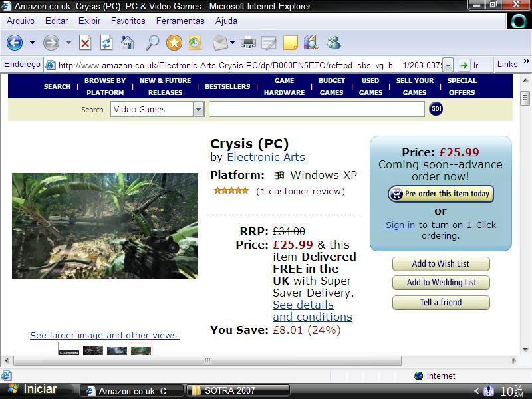Viewport: 532px width, 399px height.
Task: Open the Ajuda menu
Action: click(226, 21)
